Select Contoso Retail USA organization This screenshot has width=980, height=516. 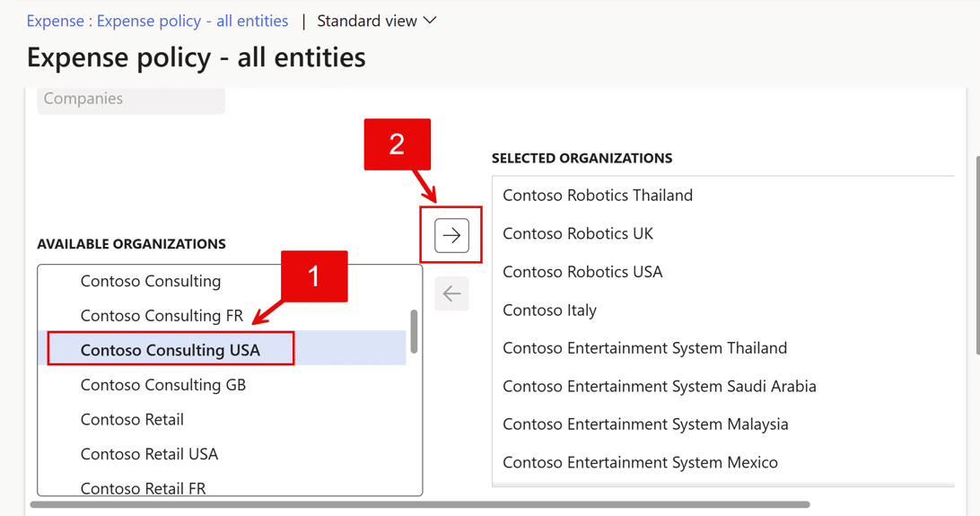pos(149,454)
